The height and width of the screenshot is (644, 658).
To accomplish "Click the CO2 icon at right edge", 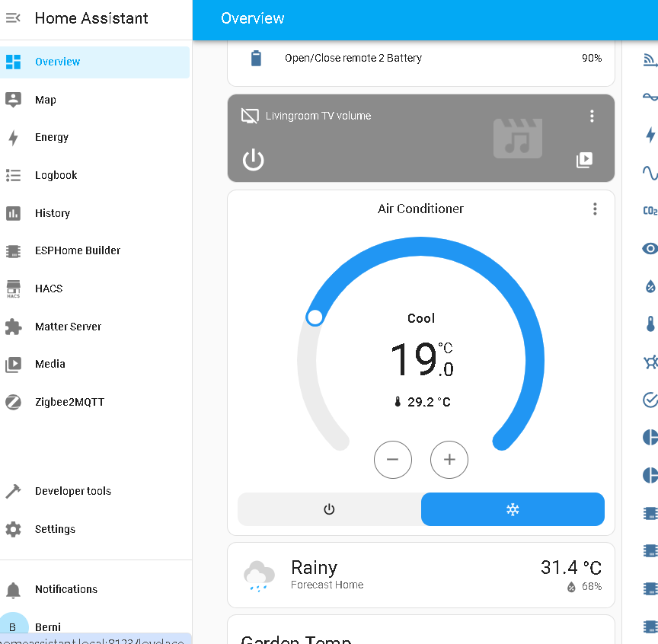I will 650,211.
